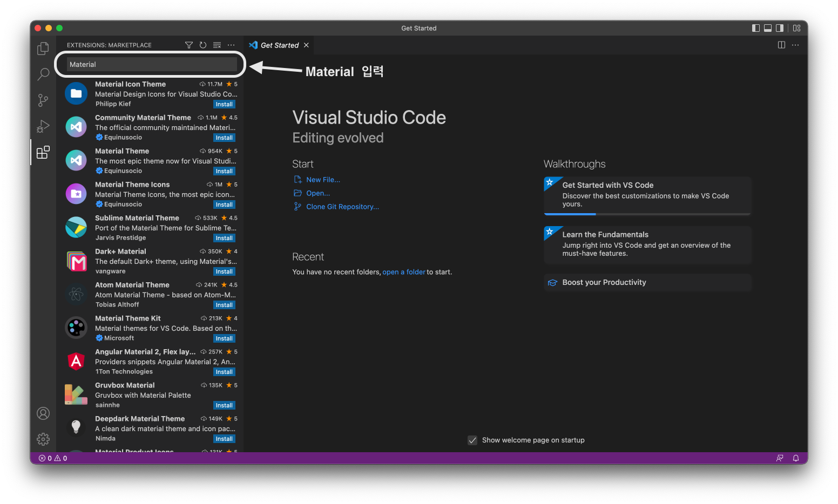Install Angular Material 2 snippets extension
The height and width of the screenshot is (504, 838).
(x=224, y=372)
